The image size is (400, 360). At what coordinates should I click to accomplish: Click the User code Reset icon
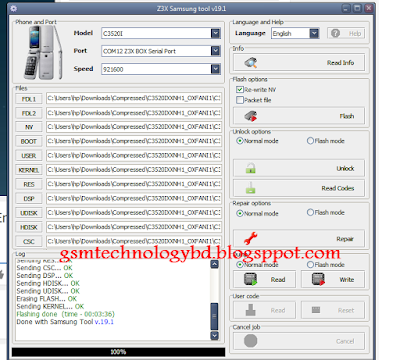(316, 310)
